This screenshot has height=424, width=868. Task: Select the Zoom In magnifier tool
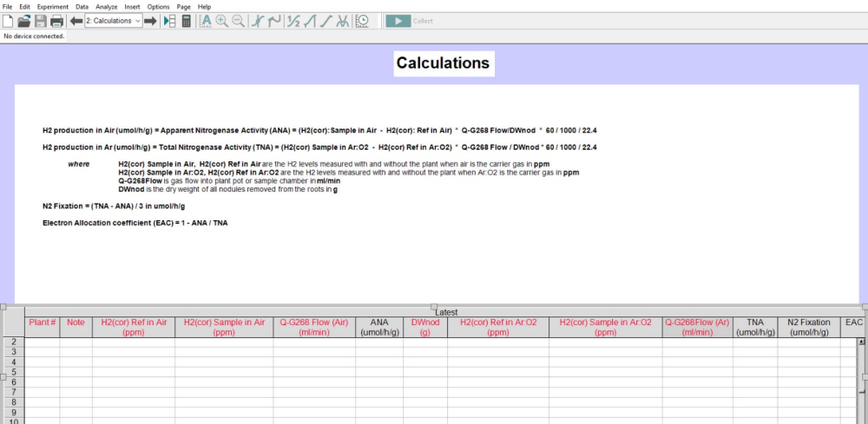point(222,21)
